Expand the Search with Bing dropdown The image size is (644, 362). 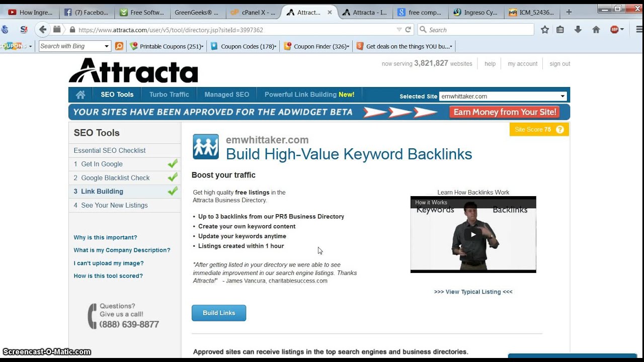pyautogui.click(x=107, y=46)
